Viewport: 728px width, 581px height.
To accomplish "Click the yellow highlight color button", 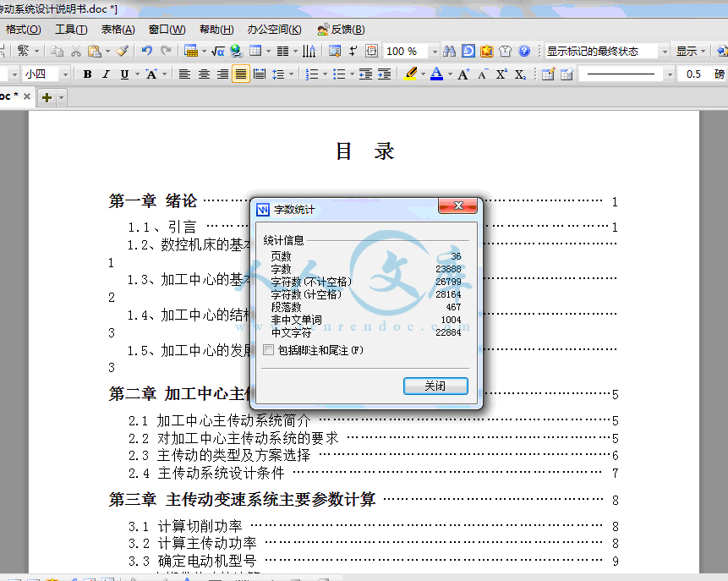I will tap(410, 74).
